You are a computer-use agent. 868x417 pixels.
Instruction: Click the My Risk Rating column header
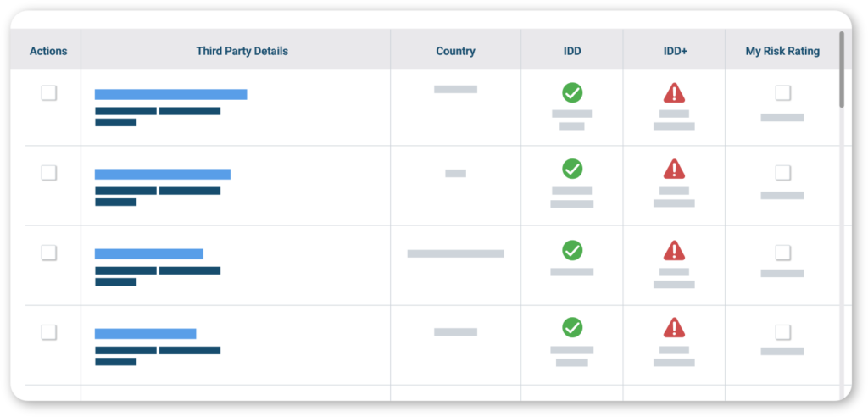click(x=782, y=51)
